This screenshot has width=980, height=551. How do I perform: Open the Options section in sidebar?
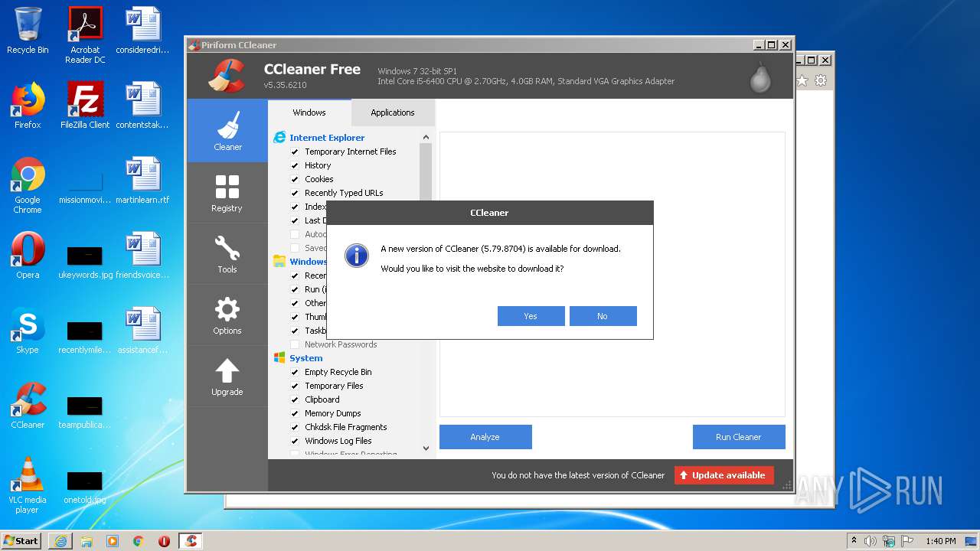[x=227, y=315]
